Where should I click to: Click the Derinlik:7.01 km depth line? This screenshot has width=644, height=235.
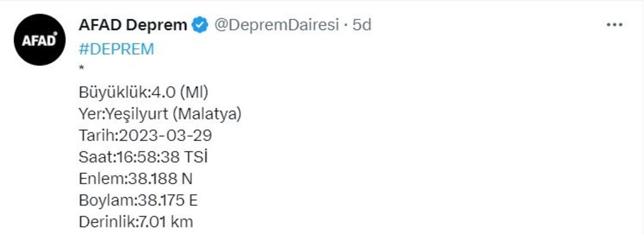(136, 222)
